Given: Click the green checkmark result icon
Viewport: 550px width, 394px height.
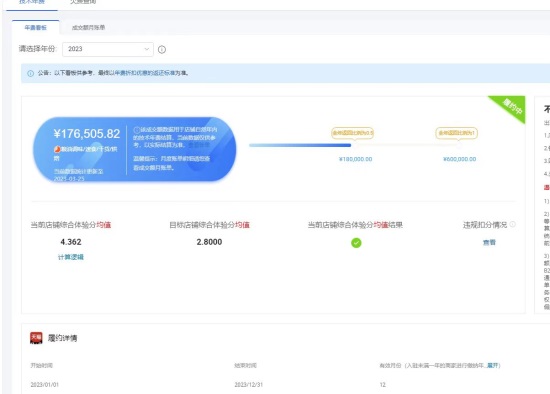Looking at the screenshot, I should point(356,243).
